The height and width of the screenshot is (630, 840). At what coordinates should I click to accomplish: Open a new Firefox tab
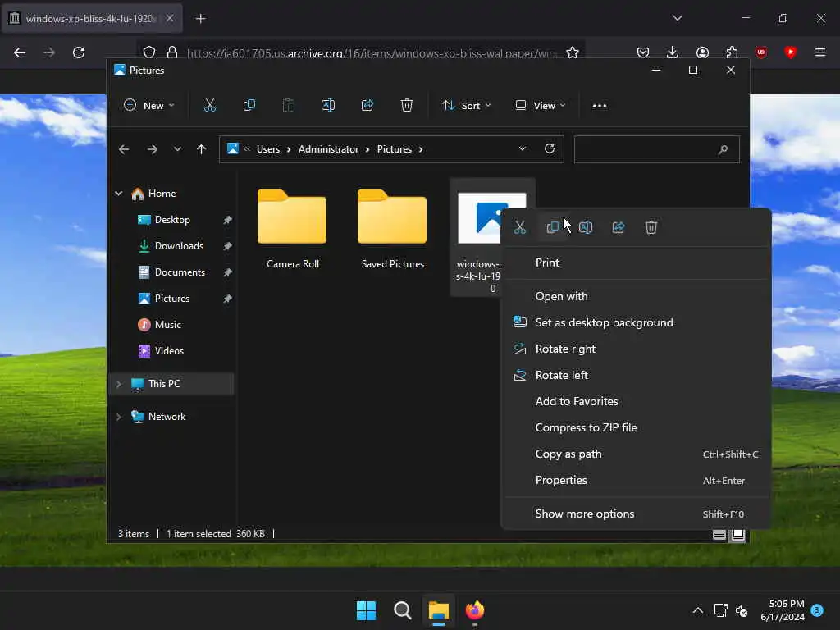pyautogui.click(x=200, y=19)
